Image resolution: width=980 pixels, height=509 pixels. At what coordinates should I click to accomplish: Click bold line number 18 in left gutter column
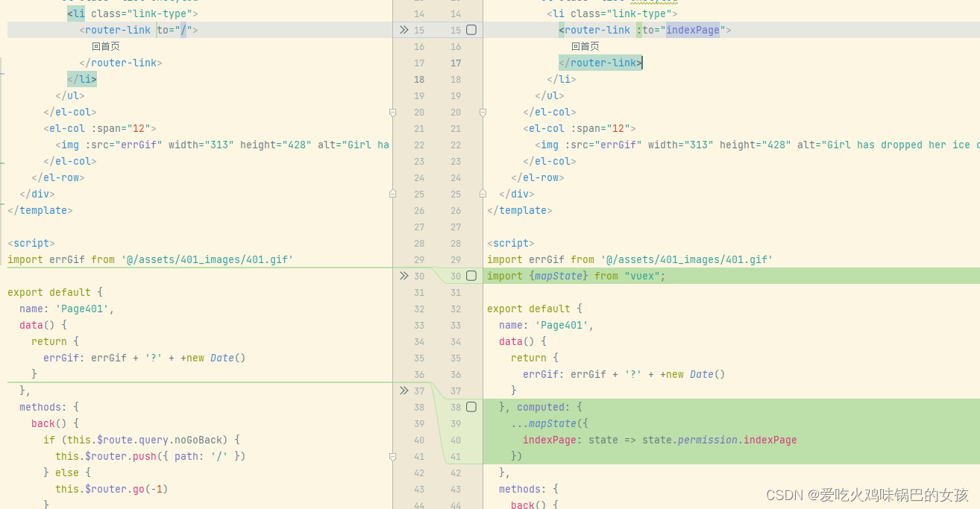pyautogui.click(x=419, y=79)
